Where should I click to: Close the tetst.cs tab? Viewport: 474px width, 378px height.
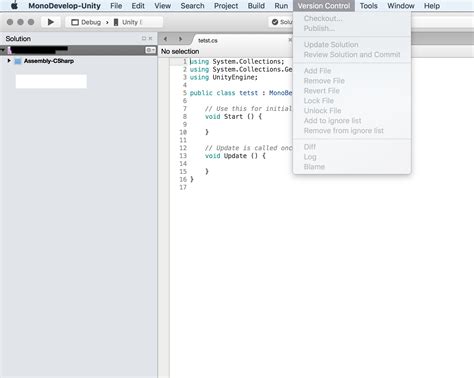pyautogui.click(x=290, y=40)
